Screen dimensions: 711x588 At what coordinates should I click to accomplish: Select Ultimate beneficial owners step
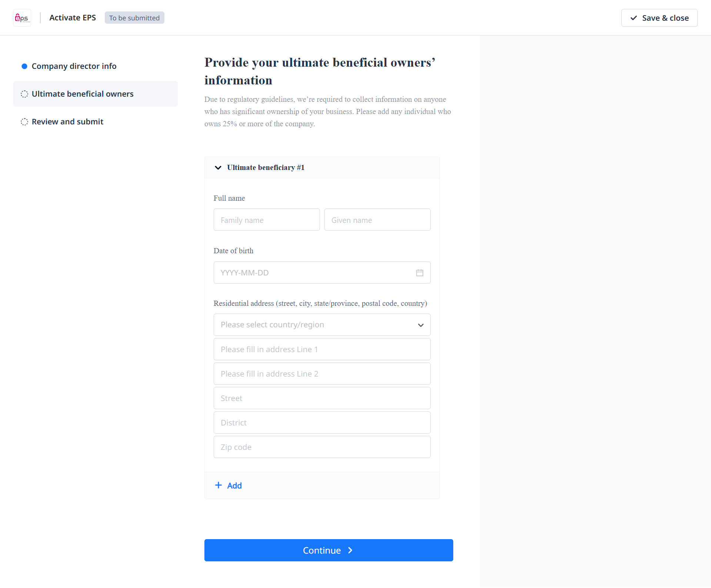pyautogui.click(x=83, y=94)
